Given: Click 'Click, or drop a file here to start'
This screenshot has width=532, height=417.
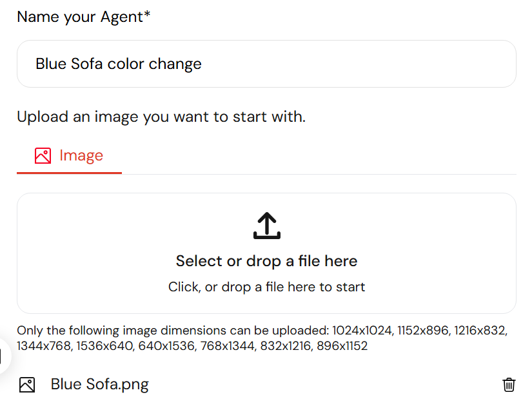Looking at the screenshot, I should [267, 287].
